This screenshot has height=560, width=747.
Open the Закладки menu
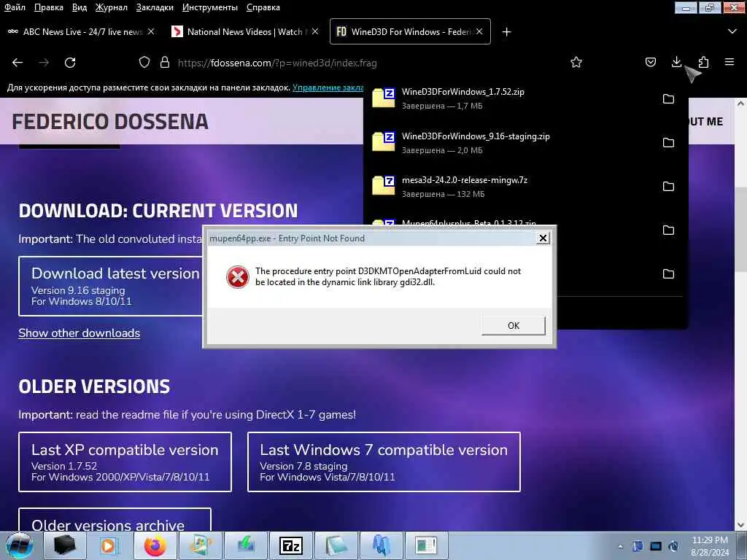(x=155, y=7)
